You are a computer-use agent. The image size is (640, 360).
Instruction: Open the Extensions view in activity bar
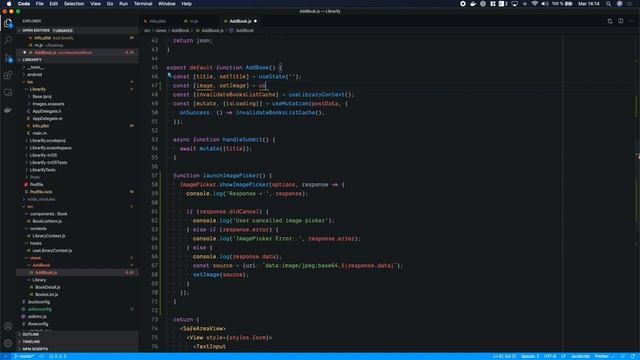(x=8, y=75)
